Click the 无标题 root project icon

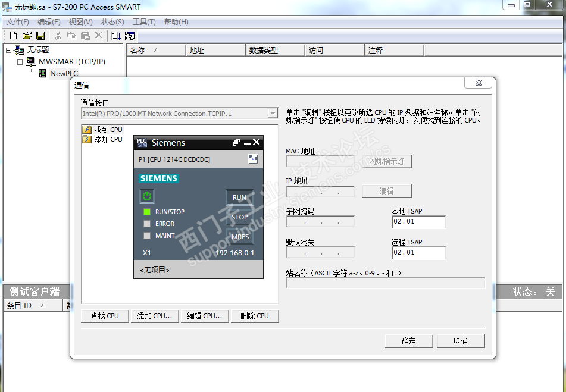click(x=20, y=50)
